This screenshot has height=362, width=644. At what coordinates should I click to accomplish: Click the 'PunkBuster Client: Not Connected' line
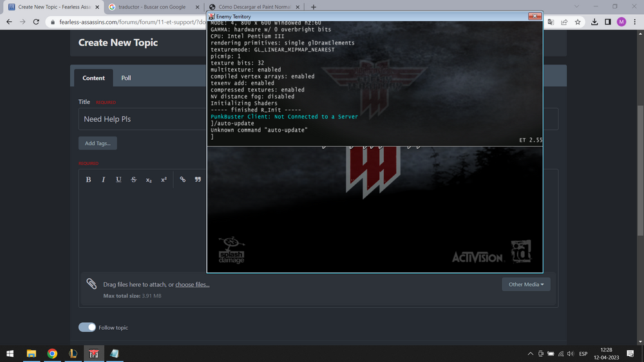tap(284, 117)
